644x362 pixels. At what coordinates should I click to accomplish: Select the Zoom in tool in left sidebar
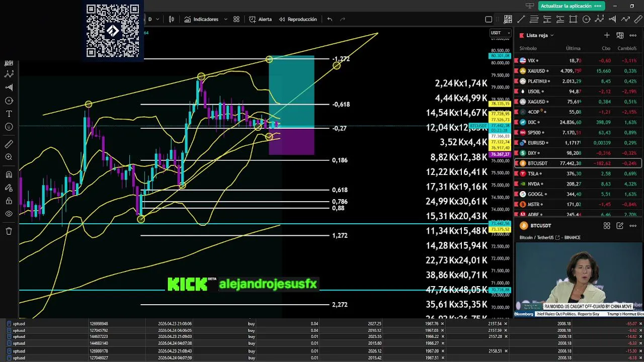pyautogui.click(x=9, y=157)
